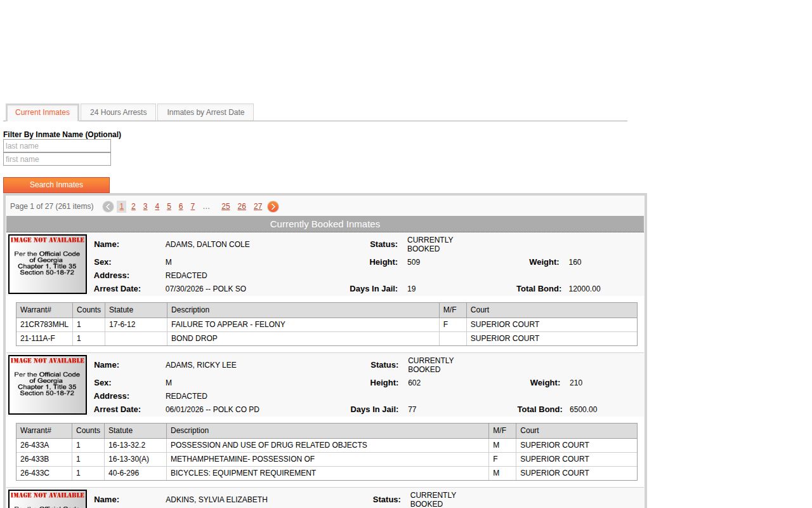
Task: Click arrest date 07/30/2026 -- POLK SO
Action: (206, 289)
